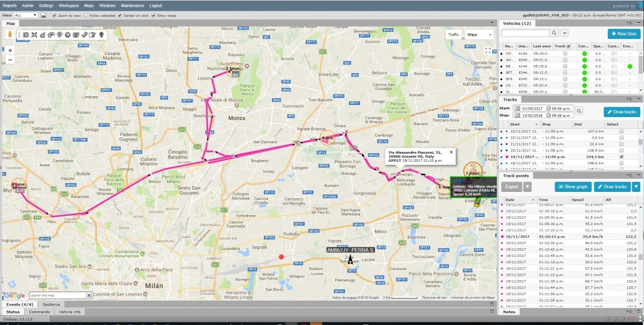Open the Mapa map type dropdown

tap(480, 34)
